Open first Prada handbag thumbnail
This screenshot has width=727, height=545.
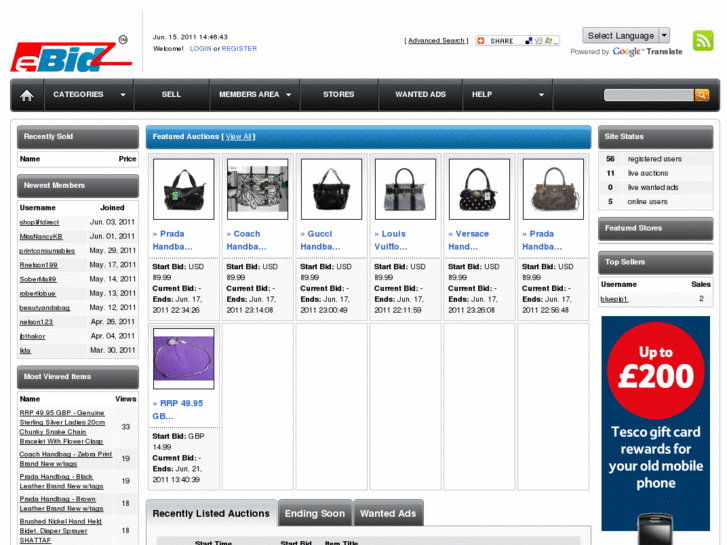tap(184, 189)
